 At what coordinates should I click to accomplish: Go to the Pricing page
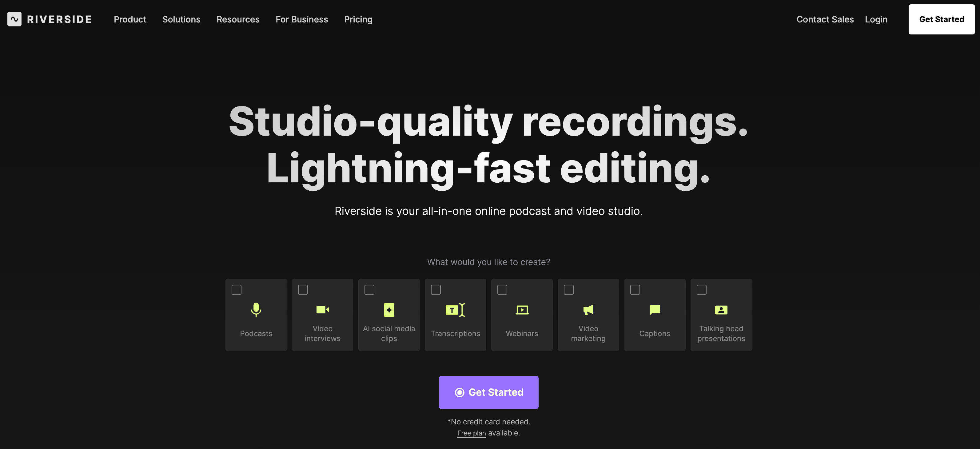358,19
